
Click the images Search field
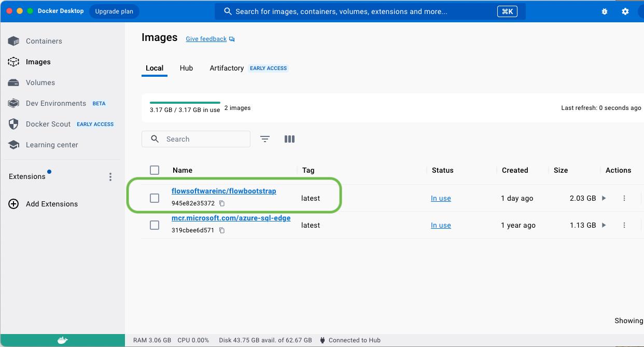pyautogui.click(x=196, y=139)
